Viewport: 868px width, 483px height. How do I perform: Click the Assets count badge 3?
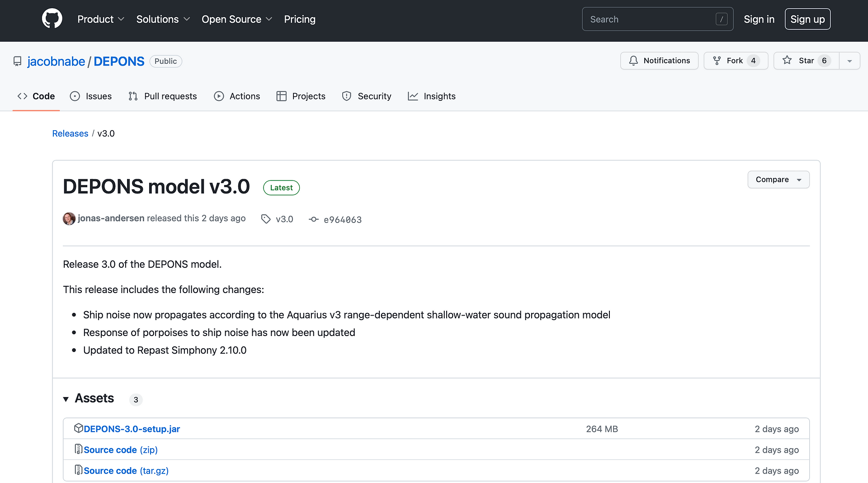point(136,399)
